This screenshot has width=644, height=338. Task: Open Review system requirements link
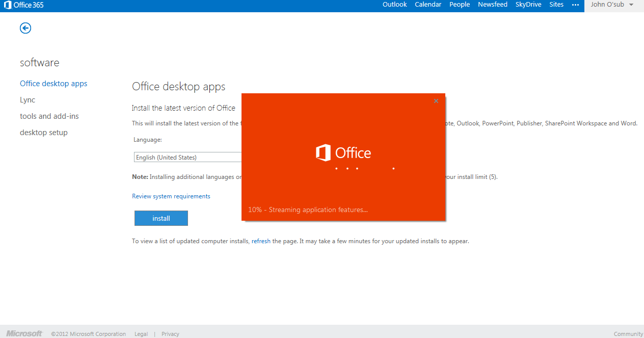click(171, 196)
